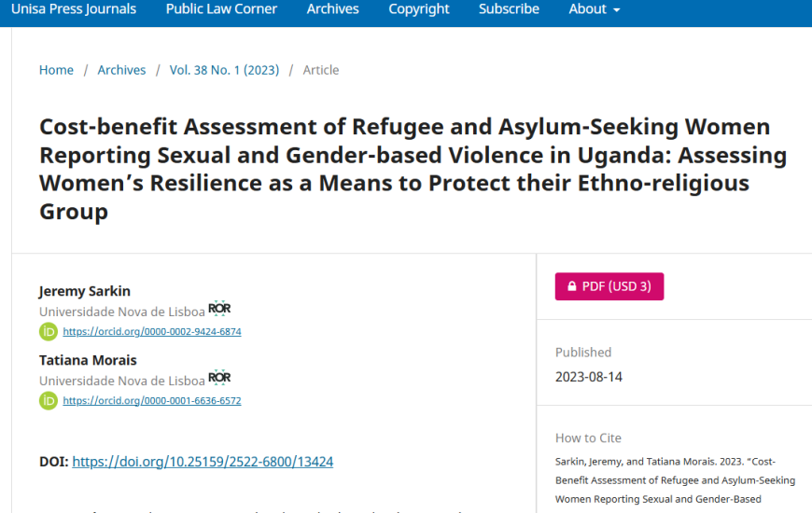This screenshot has height=513, width=812.
Task: Click the ORCID iD icon under Jeremy Sarkin
Action: (x=49, y=331)
